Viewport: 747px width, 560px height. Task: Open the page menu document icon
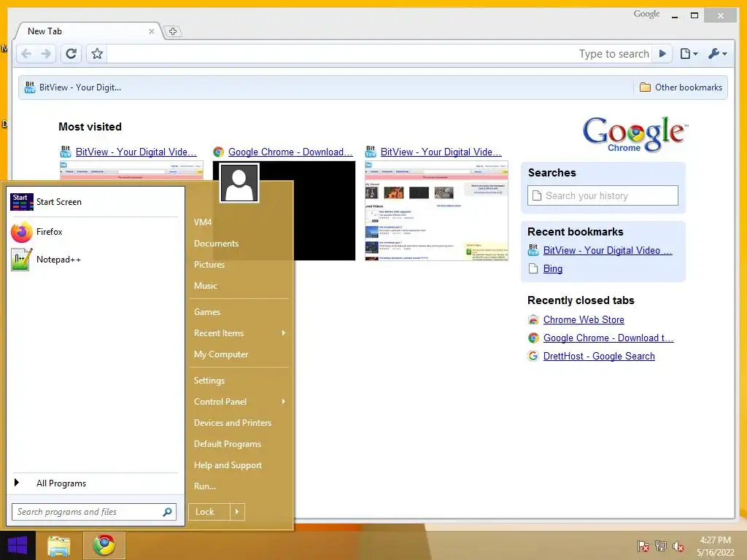[x=689, y=54]
